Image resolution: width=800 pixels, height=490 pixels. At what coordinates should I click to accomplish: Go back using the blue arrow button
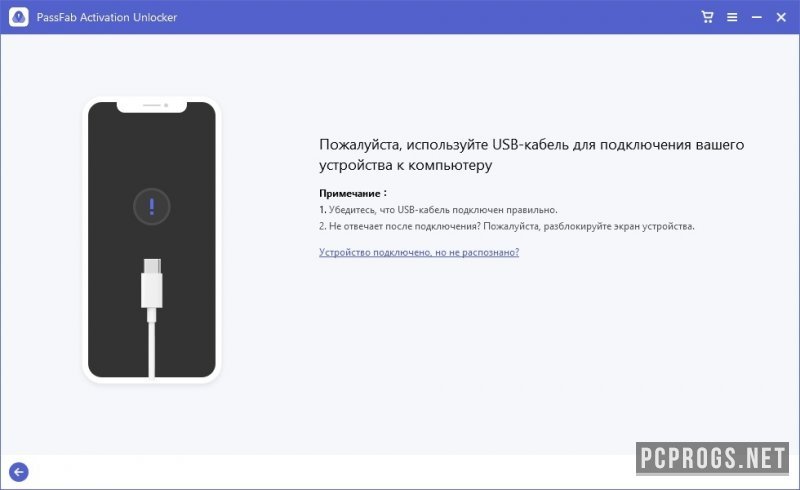coord(19,472)
